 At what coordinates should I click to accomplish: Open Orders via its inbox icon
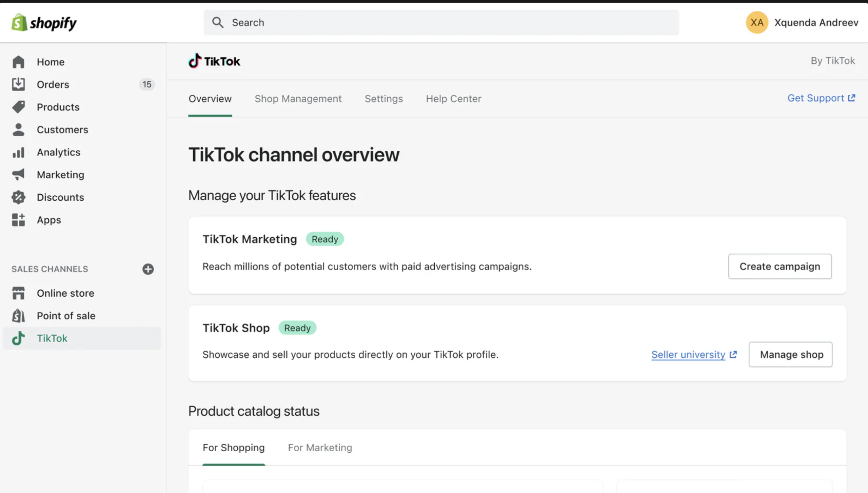click(x=18, y=84)
